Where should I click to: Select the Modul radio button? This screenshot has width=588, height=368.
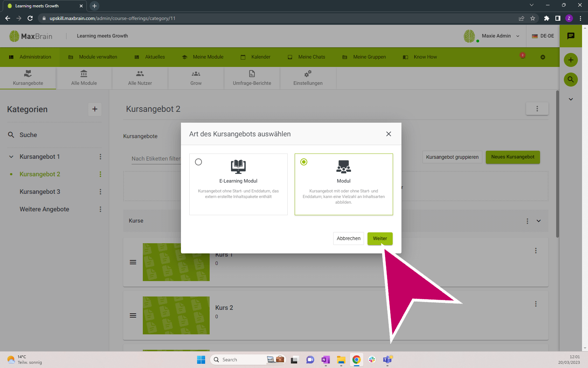[304, 162]
